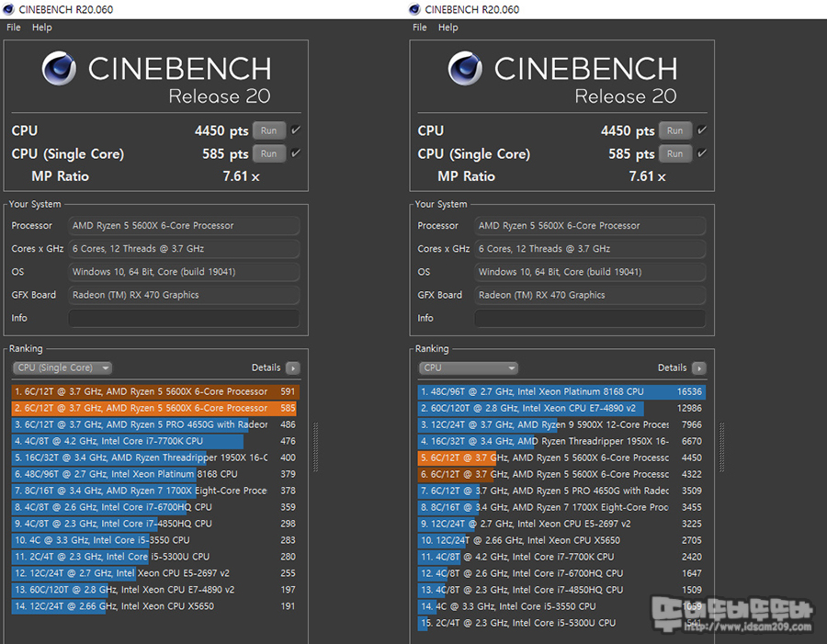This screenshot has height=644, width=827.
Task: Click Info input field in left window
Action: tap(184, 318)
